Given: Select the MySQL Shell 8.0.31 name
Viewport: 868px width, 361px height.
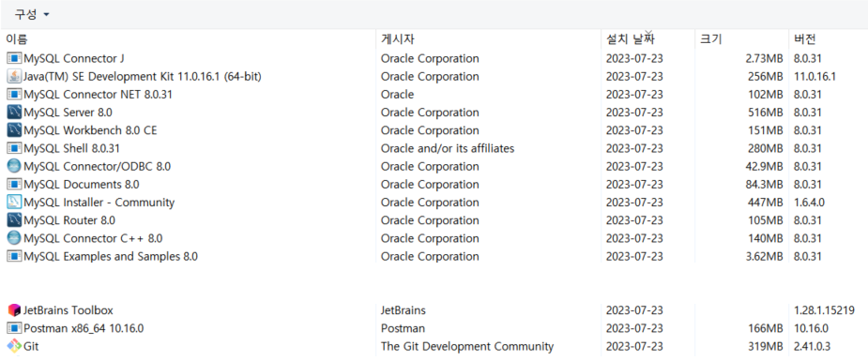Looking at the screenshot, I should 72,149.
